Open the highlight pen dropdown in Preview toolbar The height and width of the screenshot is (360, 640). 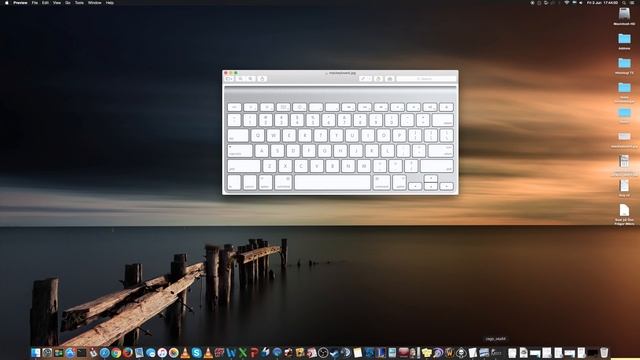[x=365, y=79]
